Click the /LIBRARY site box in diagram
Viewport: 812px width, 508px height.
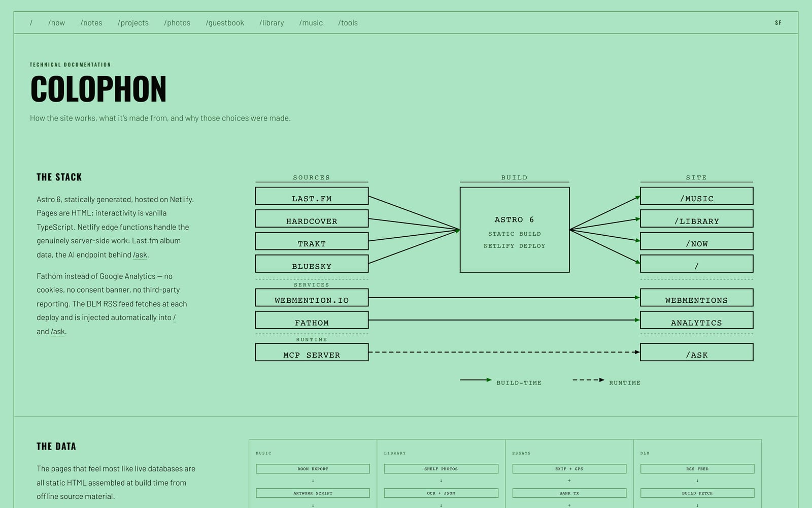pyautogui.click(x=696, y=218)
